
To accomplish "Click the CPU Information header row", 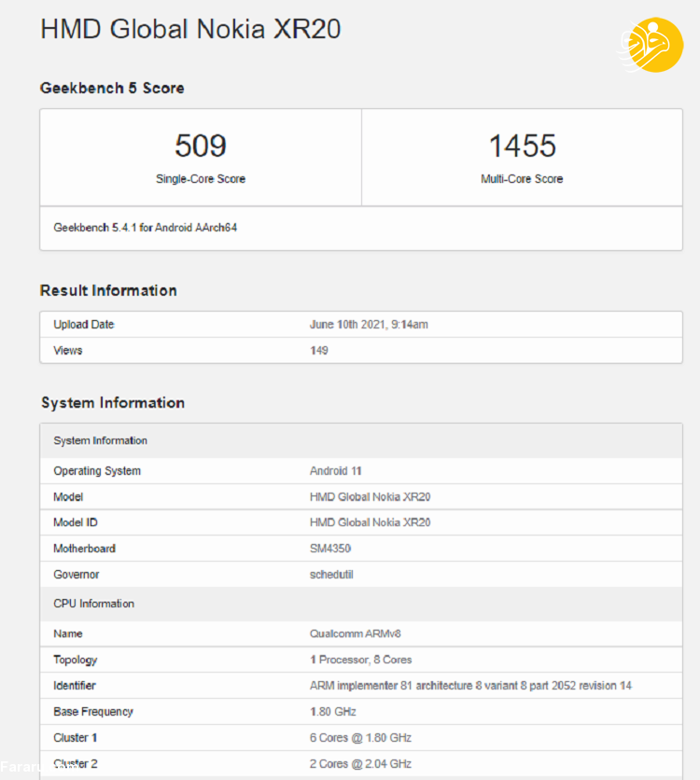I will (x=361, y=604).
